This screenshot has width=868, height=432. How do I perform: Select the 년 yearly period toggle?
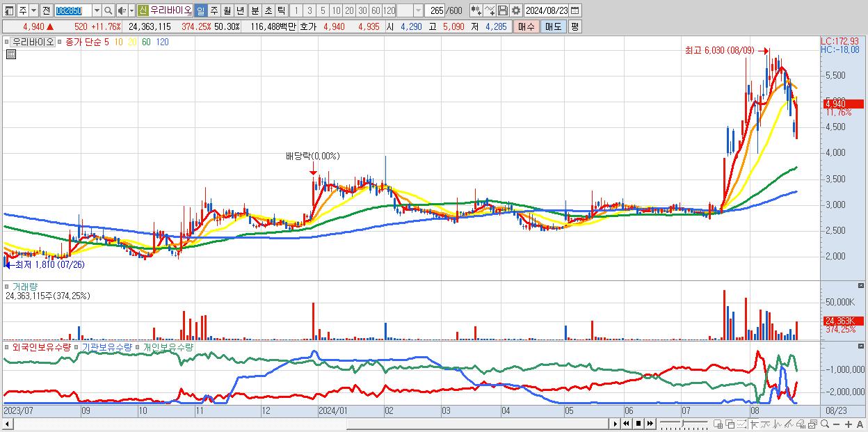point(240,10)
